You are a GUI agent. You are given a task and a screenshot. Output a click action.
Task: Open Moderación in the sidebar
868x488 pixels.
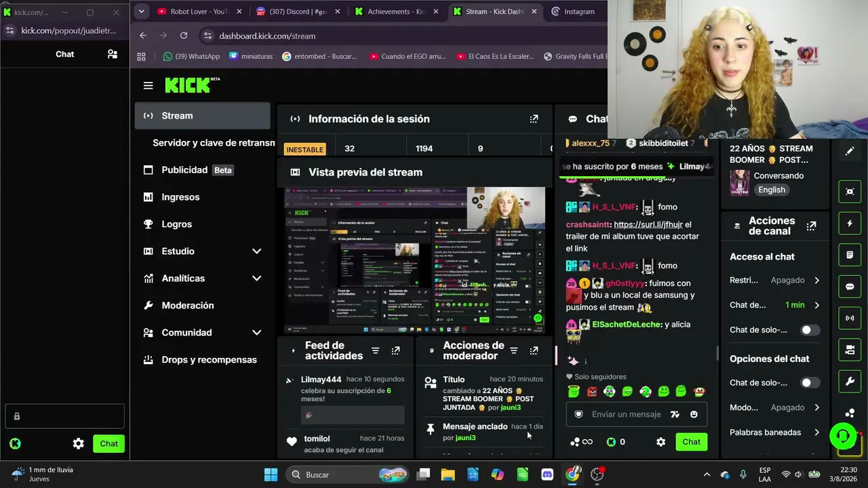click(x=202, y=306)
